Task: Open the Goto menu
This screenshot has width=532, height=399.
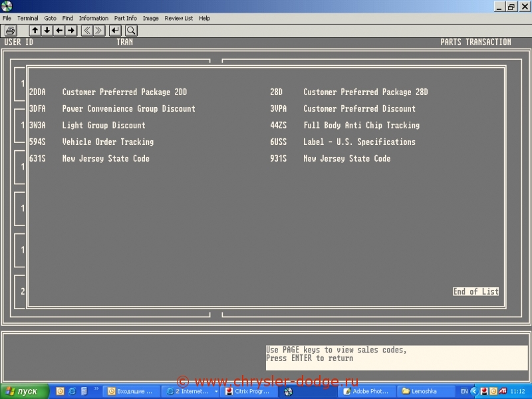Action: [51, 19]
